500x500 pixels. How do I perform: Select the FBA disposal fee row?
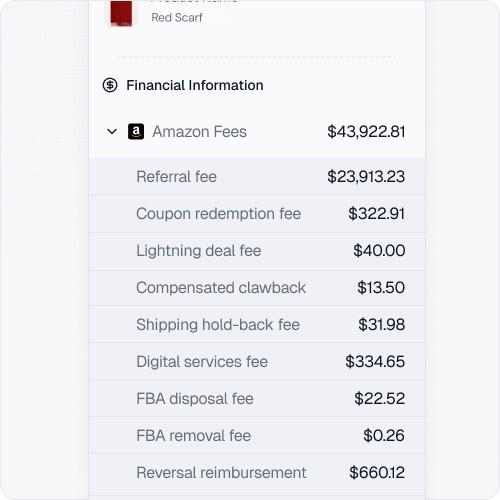tap(257, 398)
